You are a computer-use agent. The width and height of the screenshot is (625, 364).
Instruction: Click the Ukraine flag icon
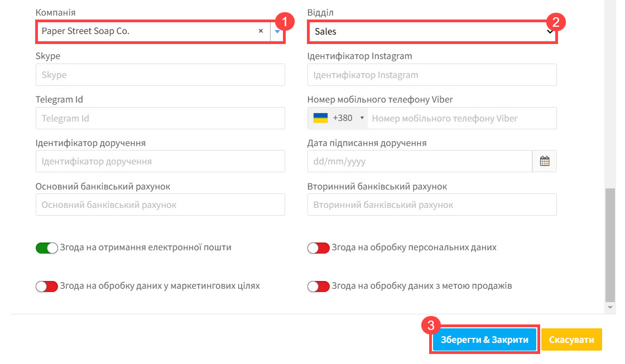point(320,118)
